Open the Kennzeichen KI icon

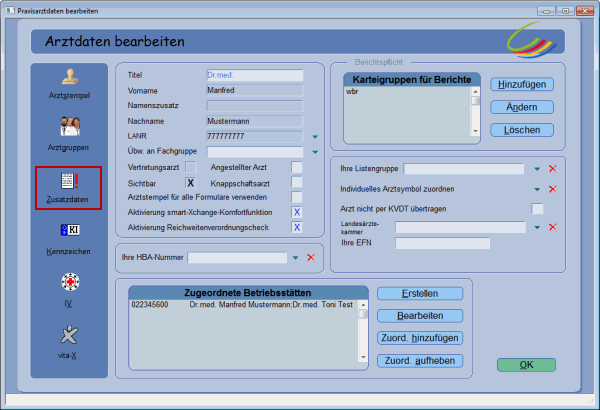pos(70,230)
